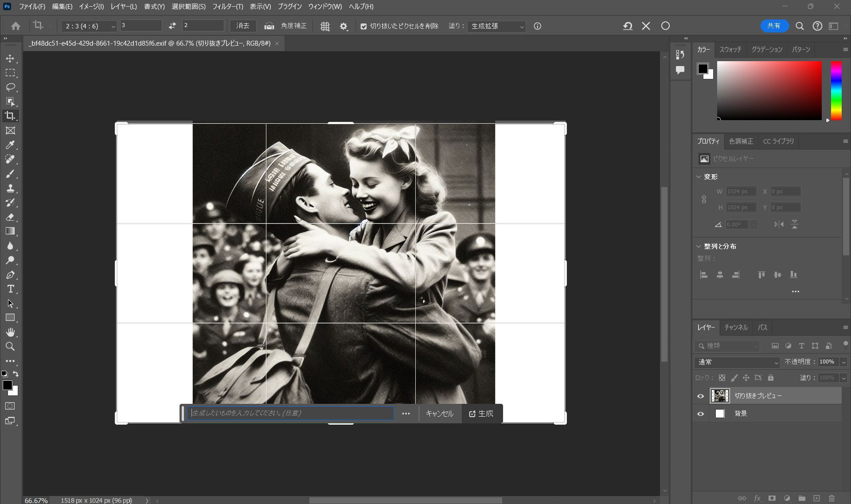Pick a color from the color spectrum bar

point(836,91)
